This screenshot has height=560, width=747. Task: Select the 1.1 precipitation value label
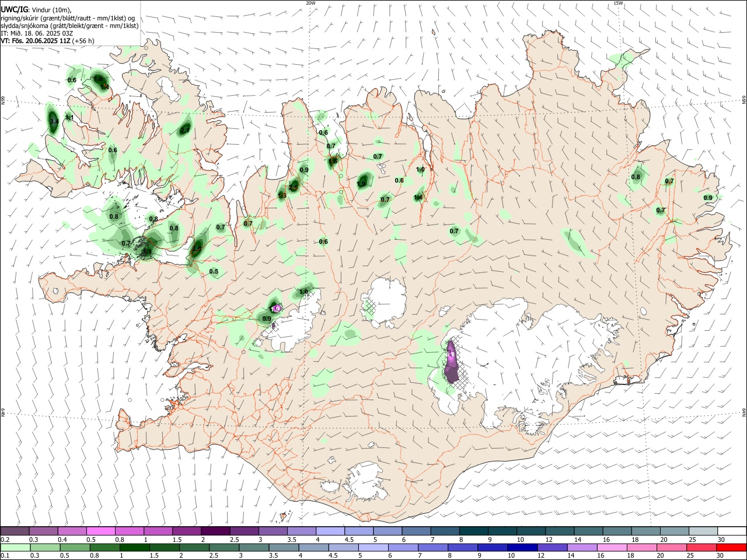(x=69, y=117)
